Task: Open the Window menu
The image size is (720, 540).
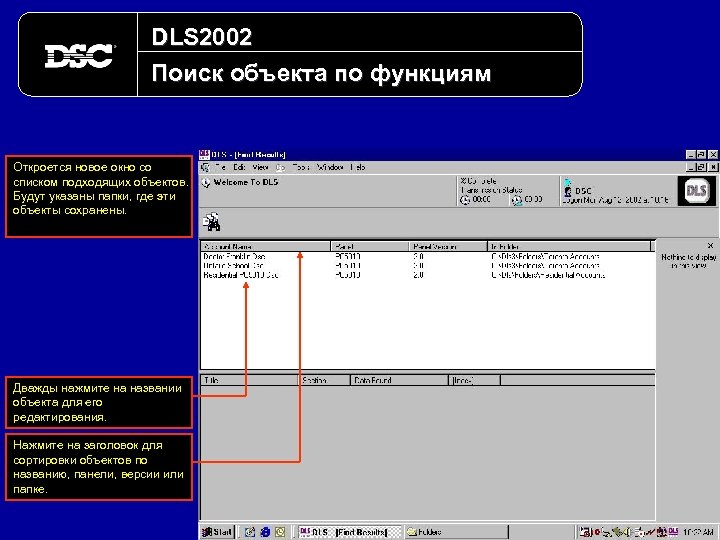Action: (330, 168)
